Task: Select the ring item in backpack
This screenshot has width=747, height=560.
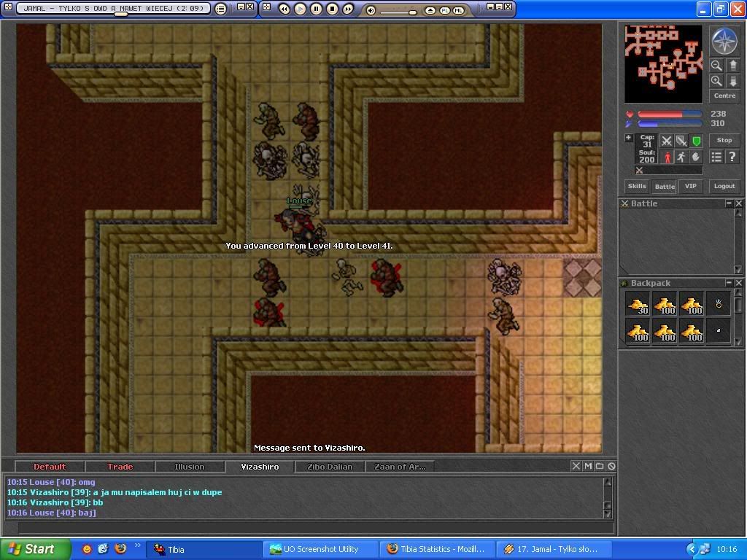Action: click(719, 304)
